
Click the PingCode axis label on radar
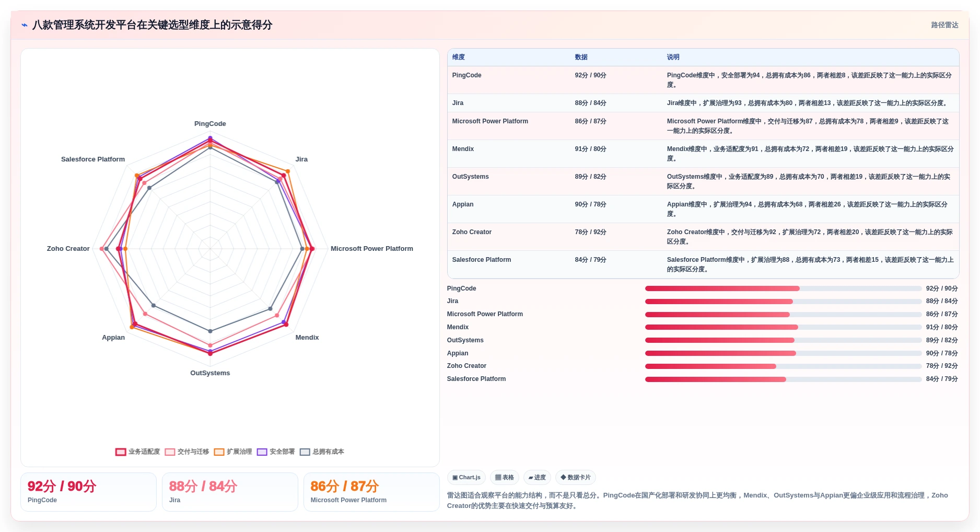pyautogui.click(x=210, y=124)
